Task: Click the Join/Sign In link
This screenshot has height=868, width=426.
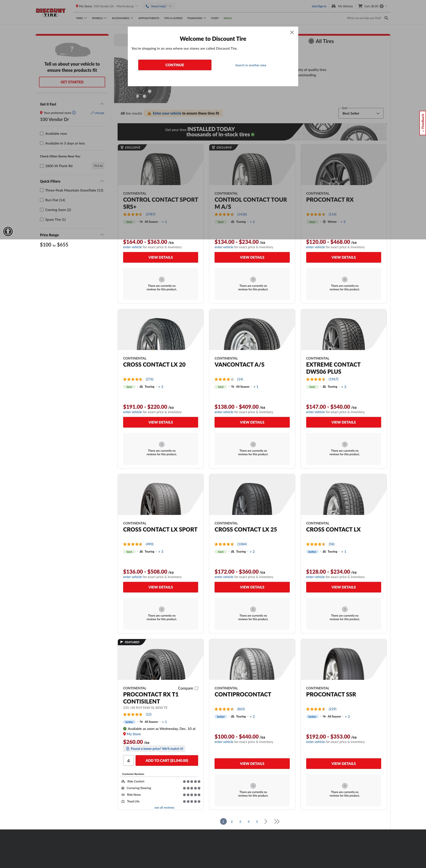Action: point(319,6)
